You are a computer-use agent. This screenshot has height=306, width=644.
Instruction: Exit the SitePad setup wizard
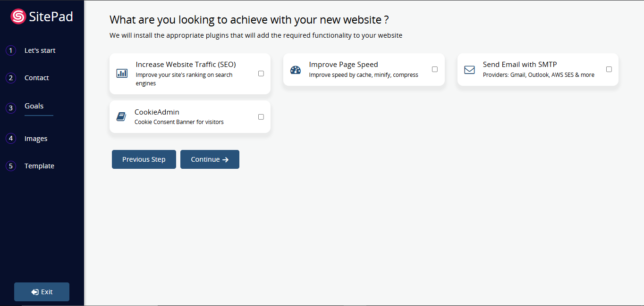pos(42,292)
